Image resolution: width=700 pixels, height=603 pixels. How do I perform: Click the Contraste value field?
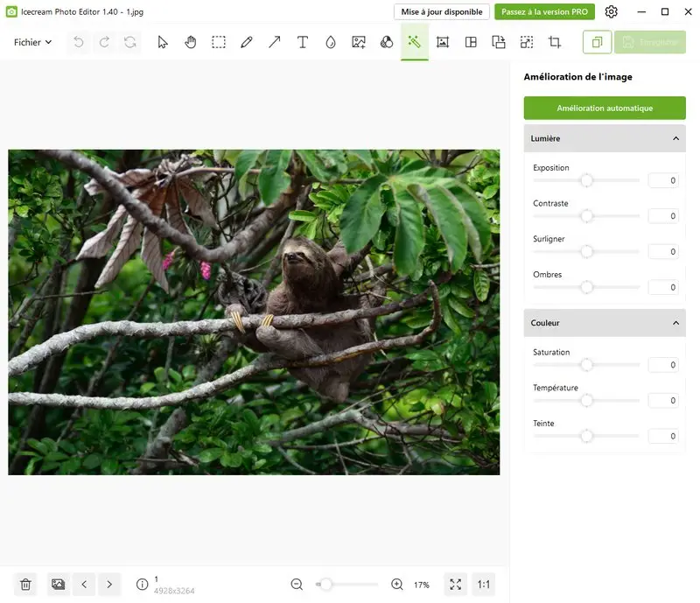coord(663,216)
